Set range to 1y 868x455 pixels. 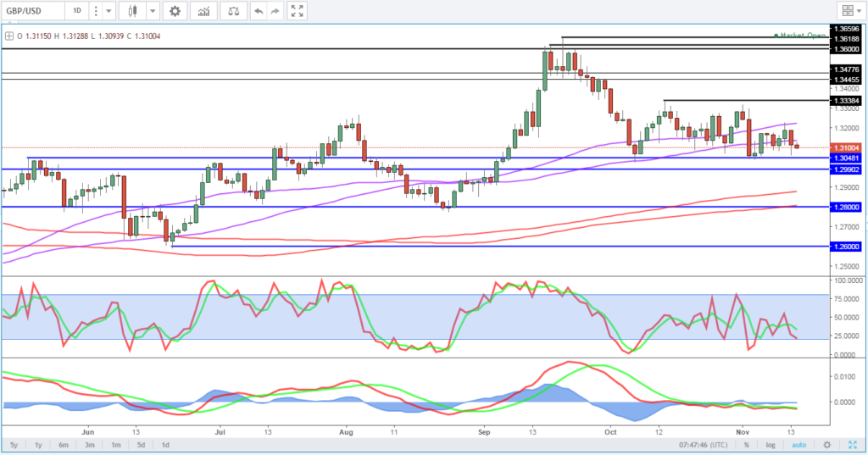[38, 445]
